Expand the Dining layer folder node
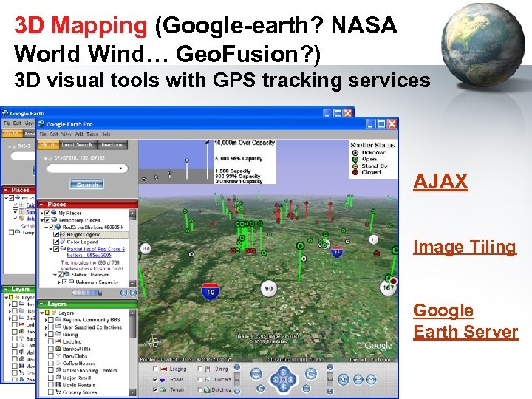The image size is (532, 399). coord(46,334)
